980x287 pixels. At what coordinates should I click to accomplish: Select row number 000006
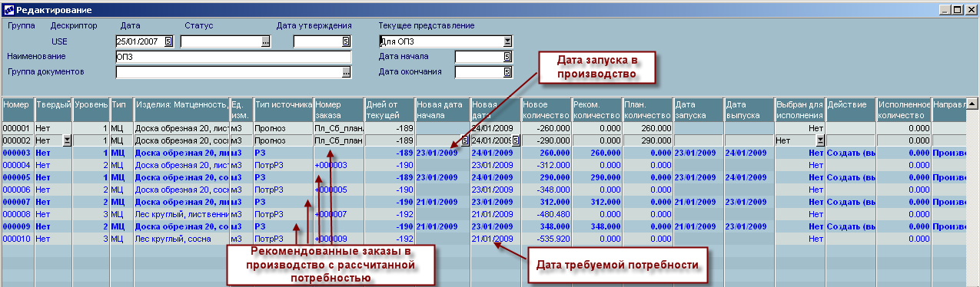click(17, 190)
